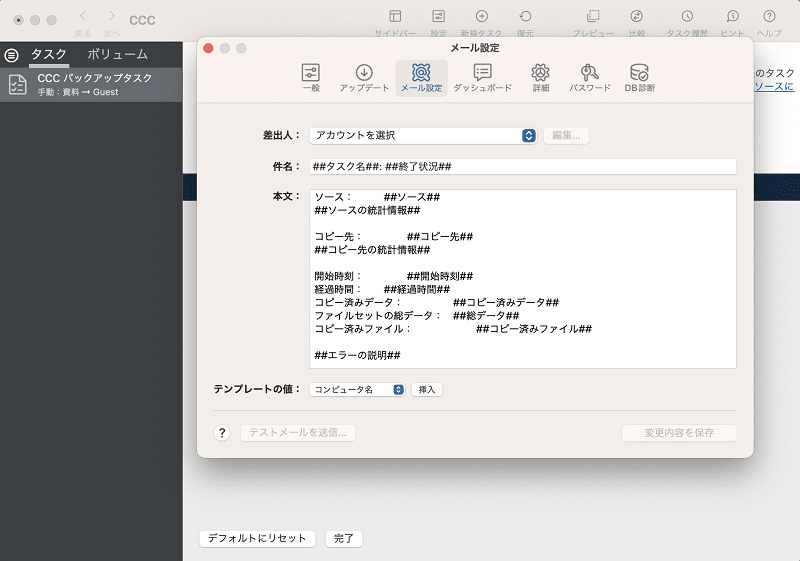Viewport: 800px width, 561px height.
Task: Click the 完了 button
Action: [344, 539]
